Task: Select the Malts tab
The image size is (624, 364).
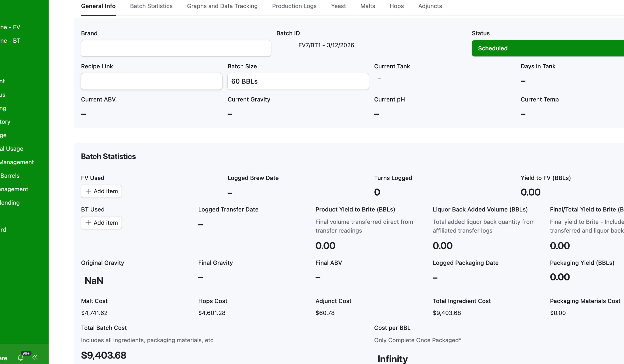Action: coord(367,6)
